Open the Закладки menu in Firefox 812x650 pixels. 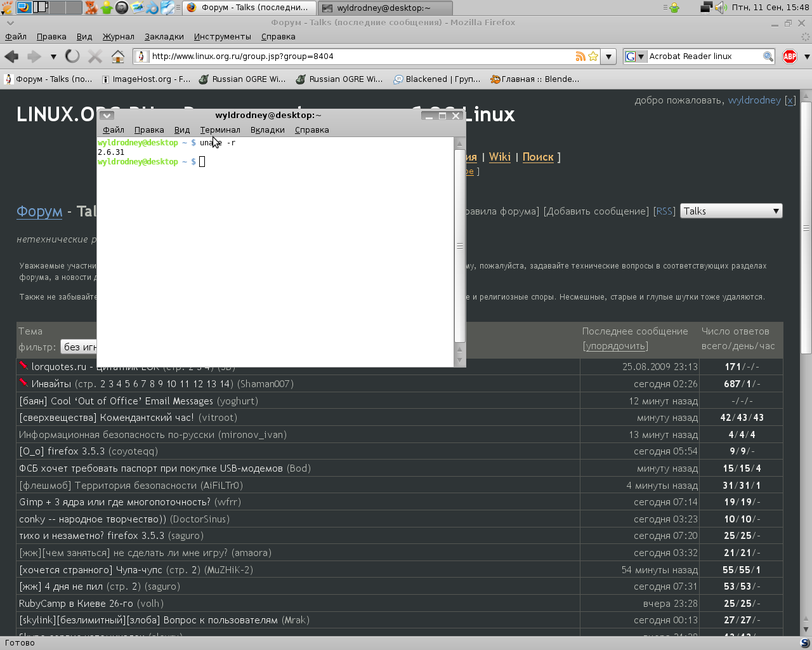[x=164, y=37]
